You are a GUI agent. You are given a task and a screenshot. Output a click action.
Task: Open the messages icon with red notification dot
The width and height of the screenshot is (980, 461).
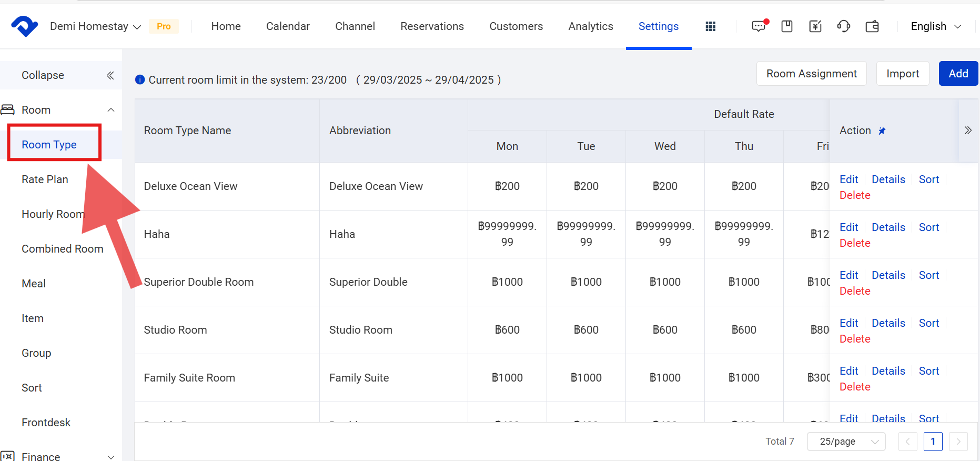(759, 26)
